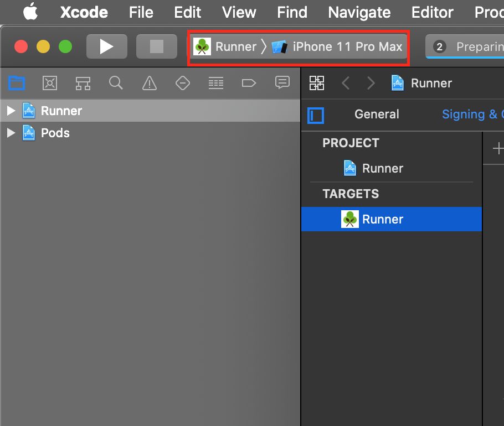Open the Find navigator magnifier icon

(116, 83)
